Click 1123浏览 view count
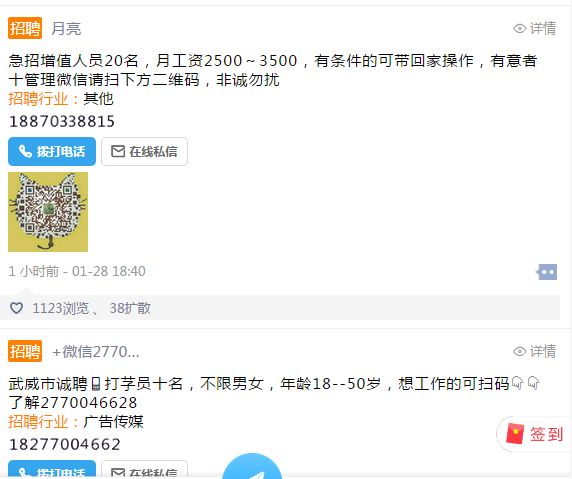The width and height of the screenshot is (572, 479). [61, 308]
